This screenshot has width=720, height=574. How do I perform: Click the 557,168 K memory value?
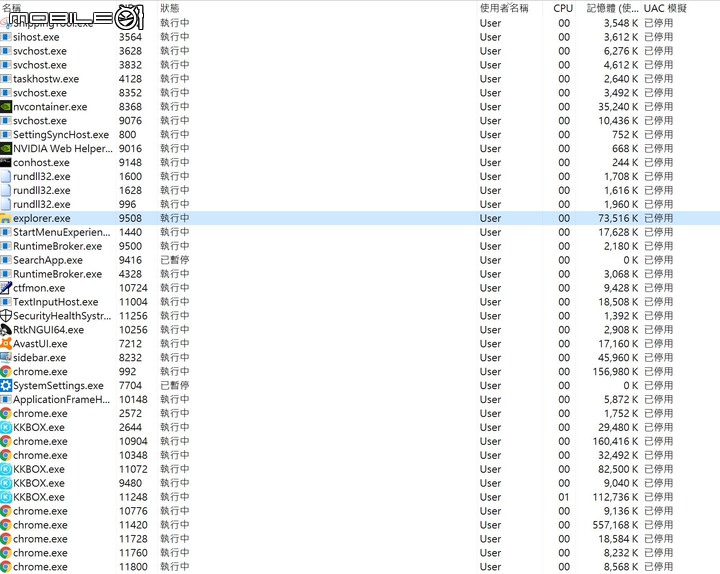point(615,525)
